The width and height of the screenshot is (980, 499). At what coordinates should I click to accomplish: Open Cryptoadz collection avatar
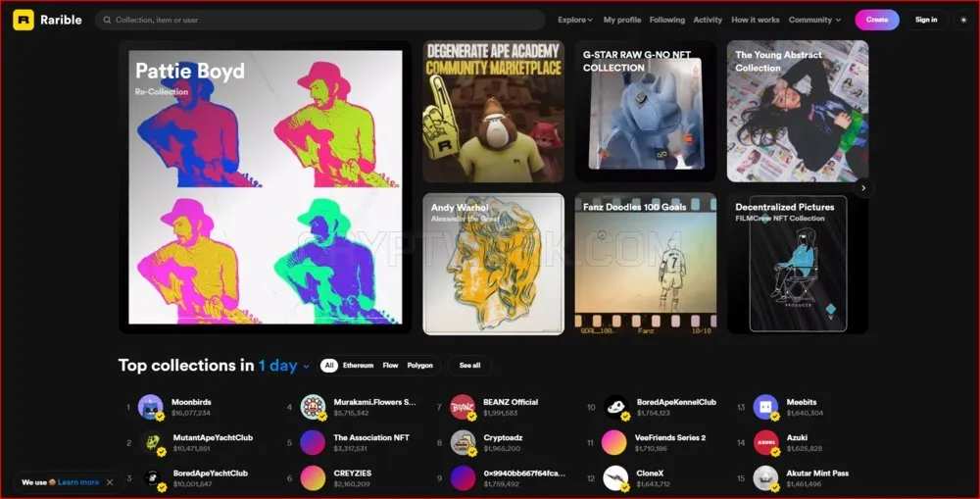coord(463,443)
